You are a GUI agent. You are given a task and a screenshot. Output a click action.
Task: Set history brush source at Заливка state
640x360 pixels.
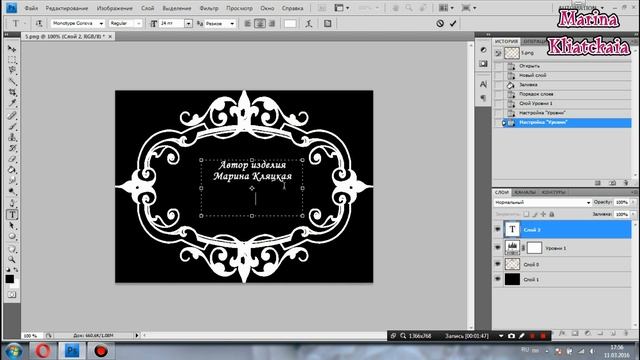498,85
